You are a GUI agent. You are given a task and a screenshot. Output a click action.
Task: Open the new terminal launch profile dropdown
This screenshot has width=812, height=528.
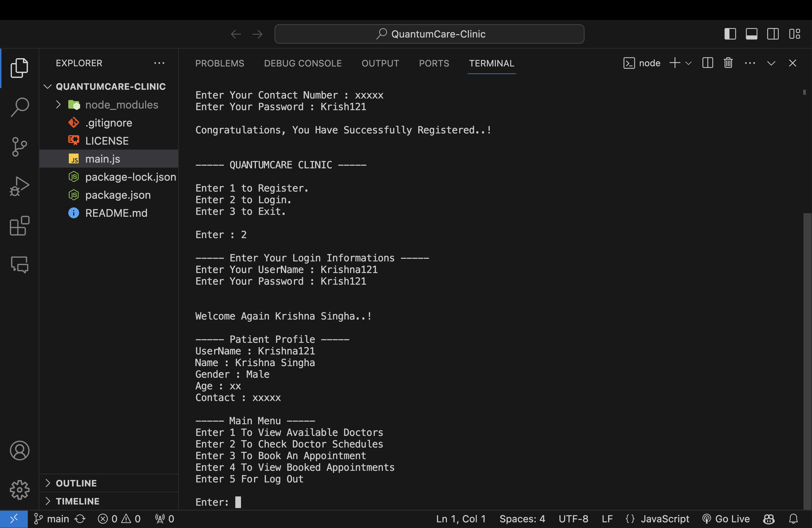(x=689, y=63)
